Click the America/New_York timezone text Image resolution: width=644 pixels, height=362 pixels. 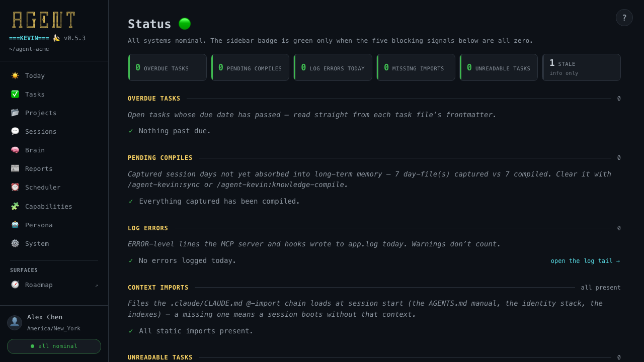point(54,328)
